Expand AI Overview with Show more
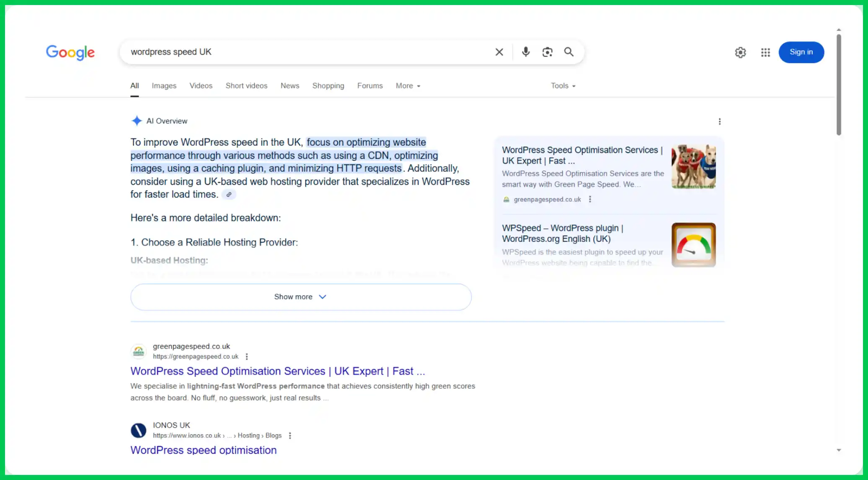The height and width of the screenshot is (480, 868). 301,297
